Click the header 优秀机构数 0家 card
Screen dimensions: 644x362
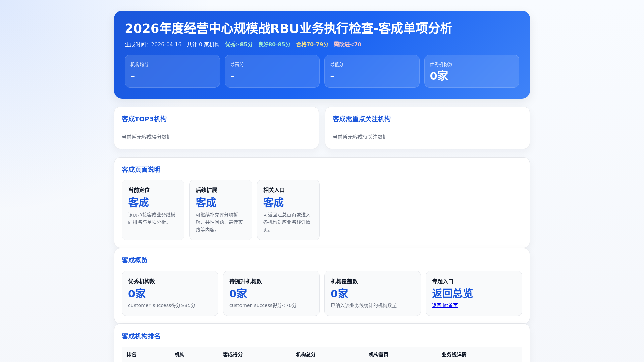pos(472,71)
